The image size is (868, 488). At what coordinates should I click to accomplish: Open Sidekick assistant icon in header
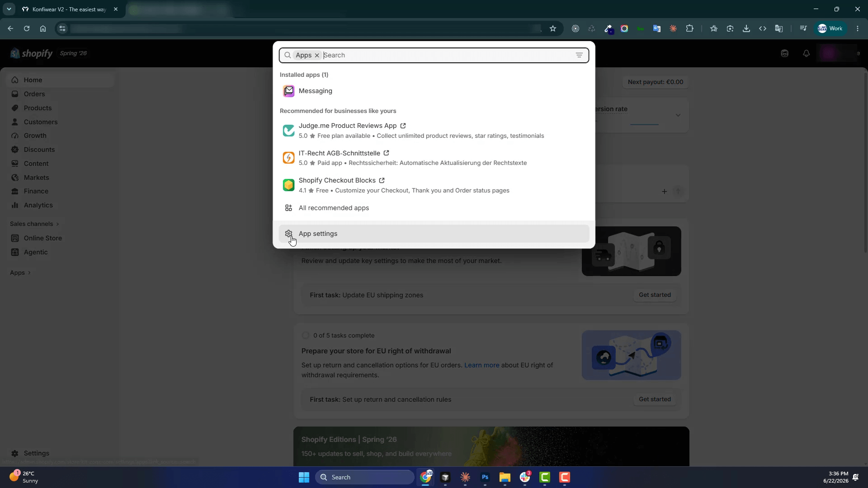pyautogui.click(x=784, y=53)
